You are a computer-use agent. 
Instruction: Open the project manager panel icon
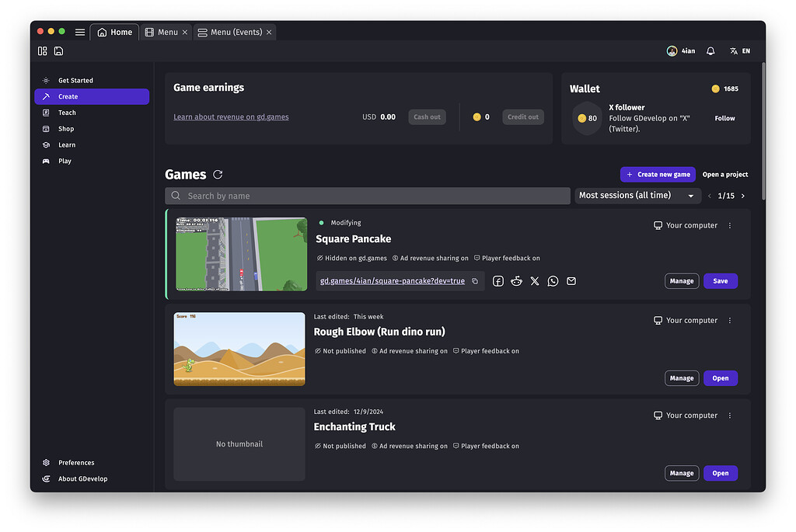42,50
